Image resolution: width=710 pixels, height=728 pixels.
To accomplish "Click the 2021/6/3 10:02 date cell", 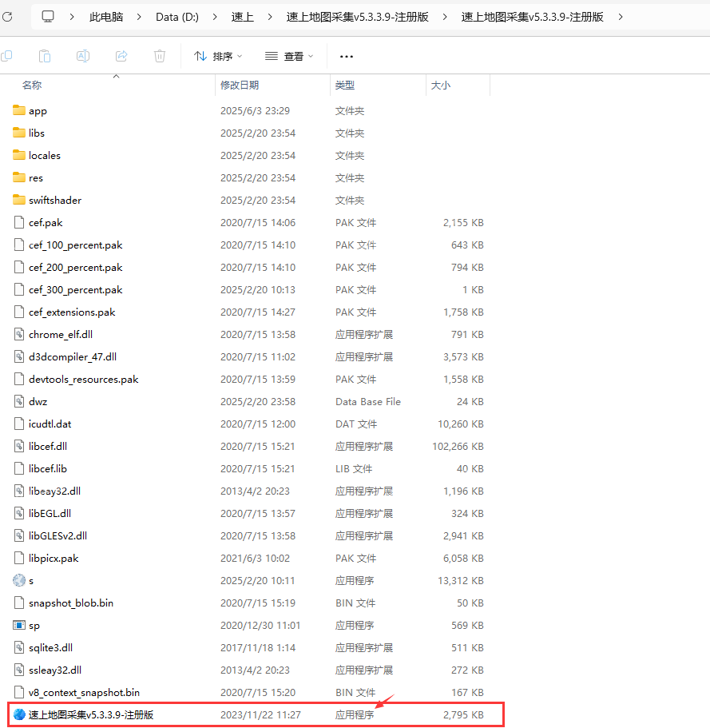I will [255, 558].
